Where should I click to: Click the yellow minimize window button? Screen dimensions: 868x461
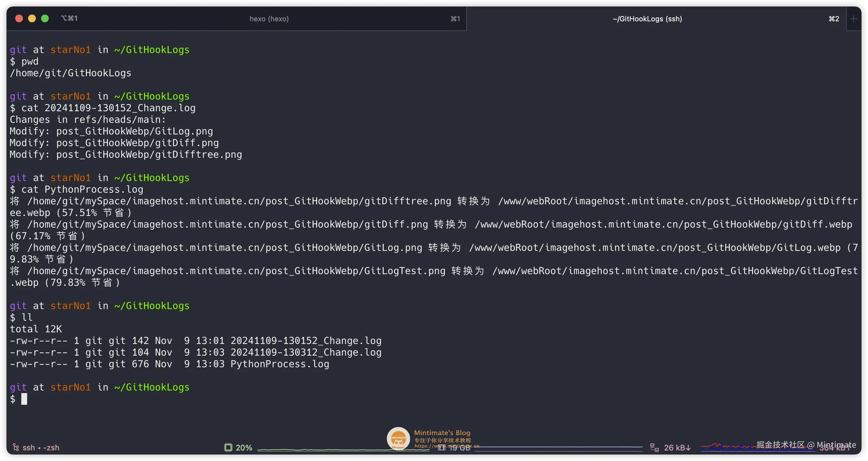click(x=32, y=18)
